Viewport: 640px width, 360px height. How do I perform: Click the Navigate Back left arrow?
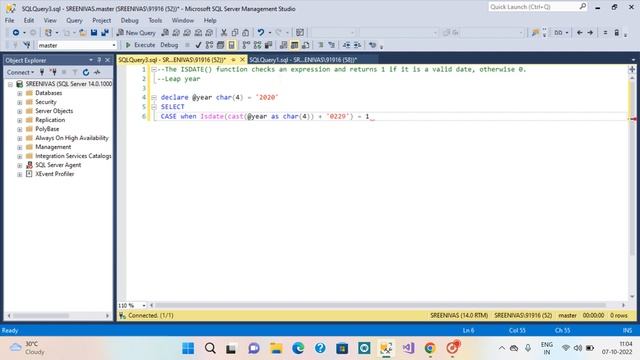580,33
